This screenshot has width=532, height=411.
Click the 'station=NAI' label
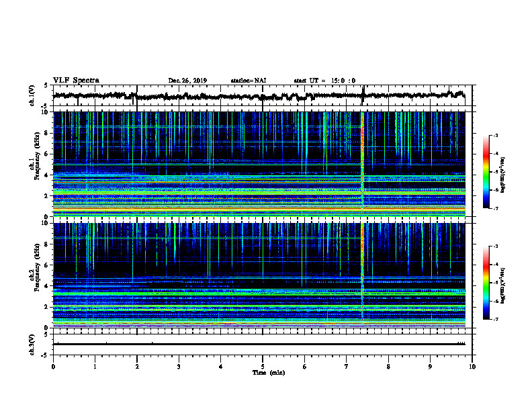point(249,81)
